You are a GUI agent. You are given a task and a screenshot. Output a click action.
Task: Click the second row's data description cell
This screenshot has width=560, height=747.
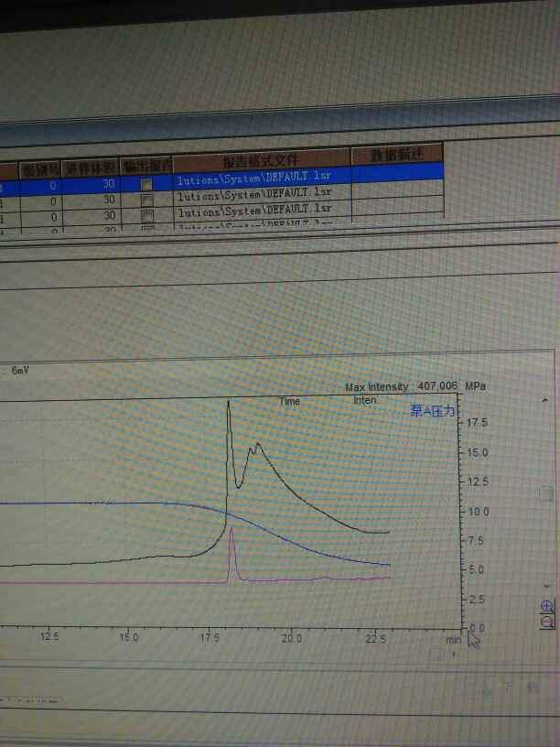(398, 189)
